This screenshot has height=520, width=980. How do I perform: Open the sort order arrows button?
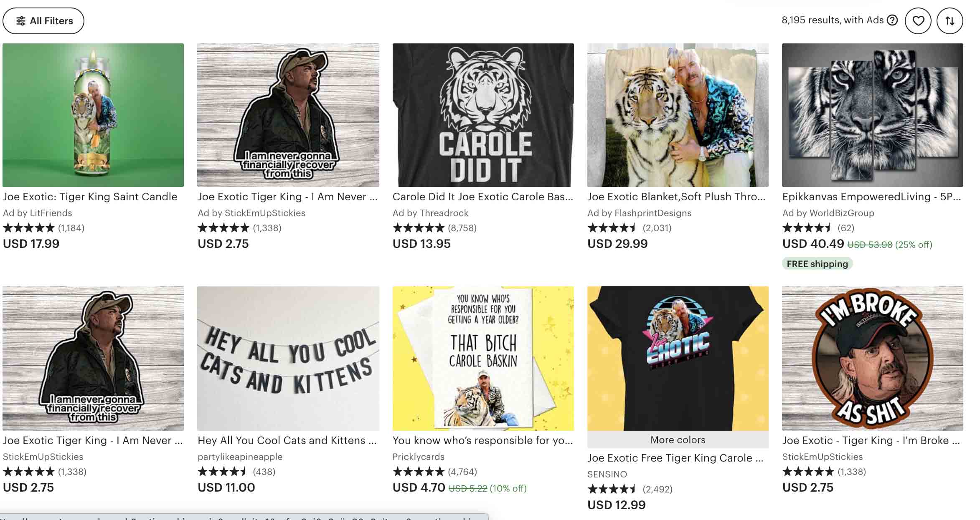pos(950,21)
